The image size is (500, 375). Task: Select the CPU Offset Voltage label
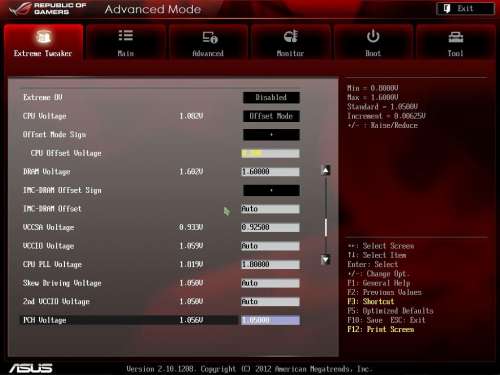click(x=66, y=153)
